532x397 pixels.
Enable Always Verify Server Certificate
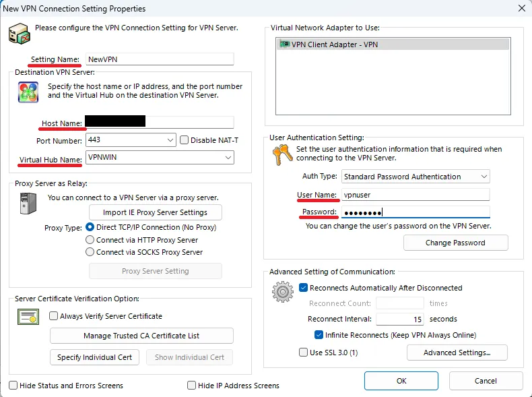point(53,316)
